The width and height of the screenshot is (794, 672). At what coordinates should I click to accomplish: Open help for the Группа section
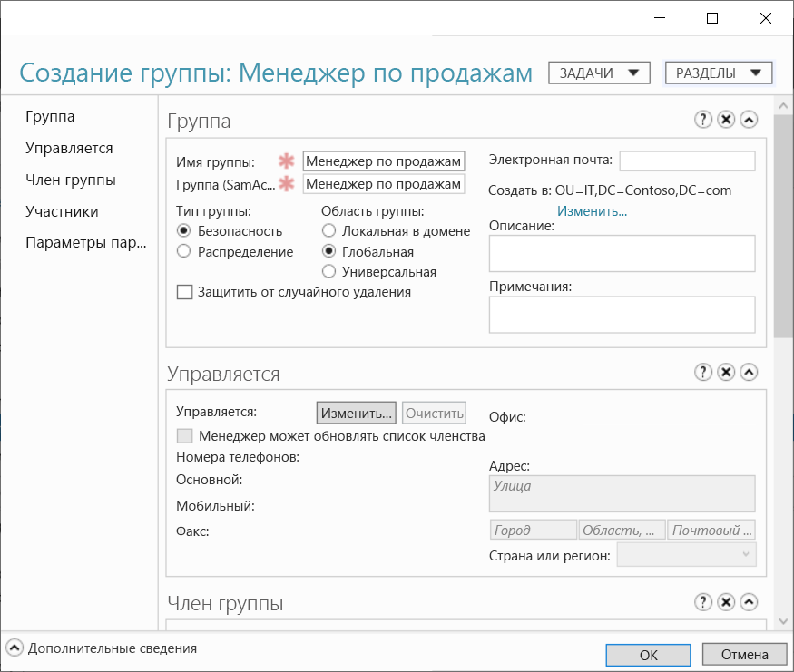tap(703, 120)
